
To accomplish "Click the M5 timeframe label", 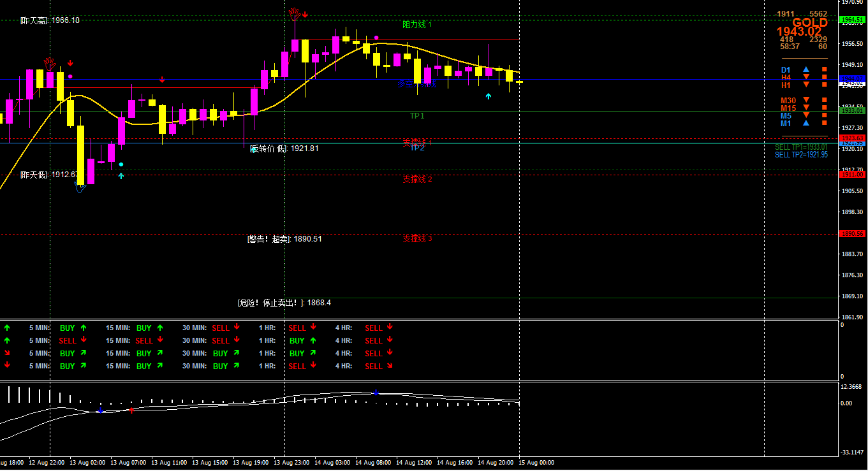I will pos(786,115).
